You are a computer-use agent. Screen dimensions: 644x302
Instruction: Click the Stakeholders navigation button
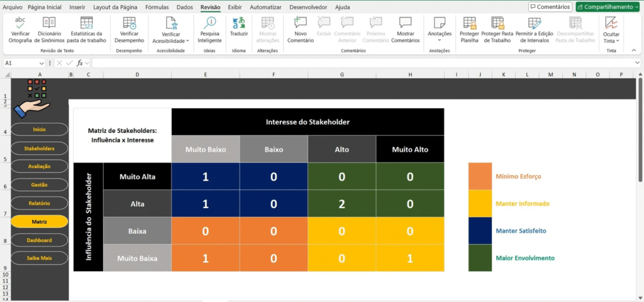(x=39, y=148)
